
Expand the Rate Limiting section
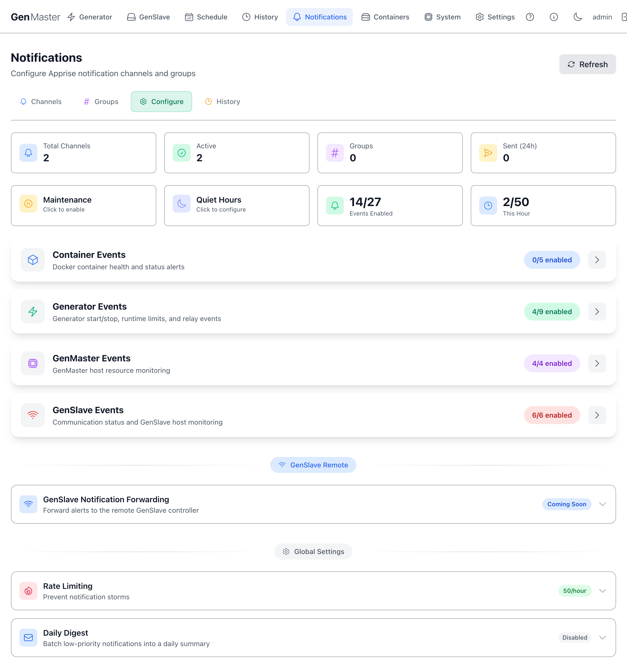click(602, 591)
